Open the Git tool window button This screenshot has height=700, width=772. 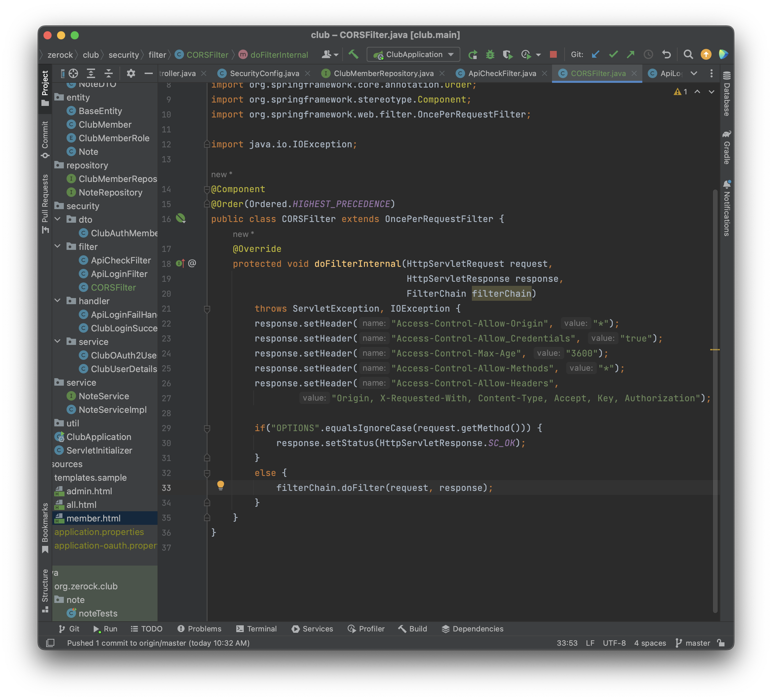tap(69, 629)
